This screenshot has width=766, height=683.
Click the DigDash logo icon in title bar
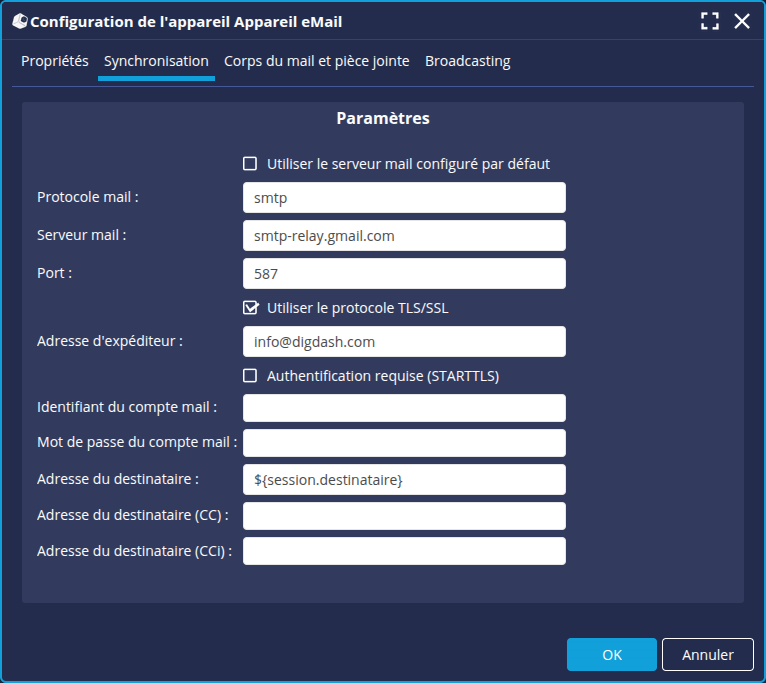[x=19, y=21]
